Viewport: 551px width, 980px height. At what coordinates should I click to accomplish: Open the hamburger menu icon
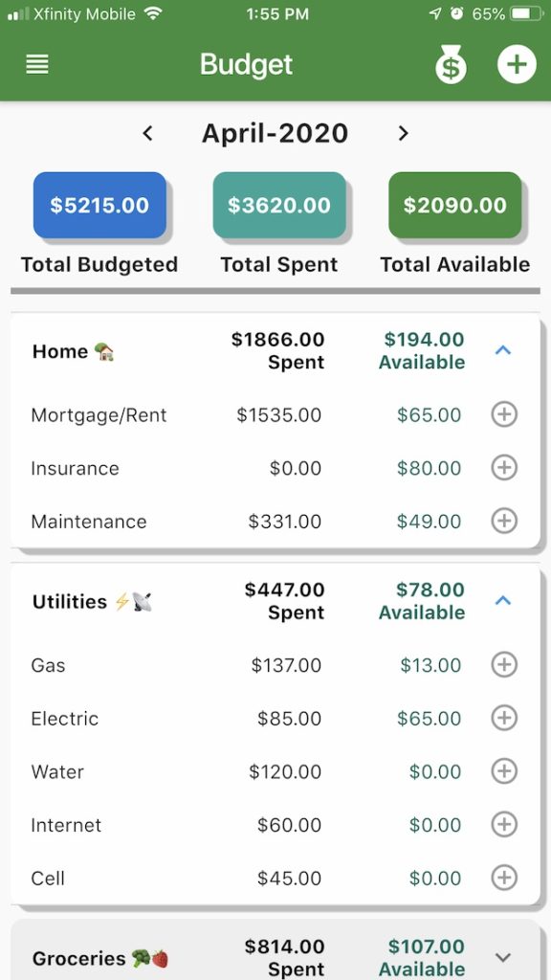point(37,64)
